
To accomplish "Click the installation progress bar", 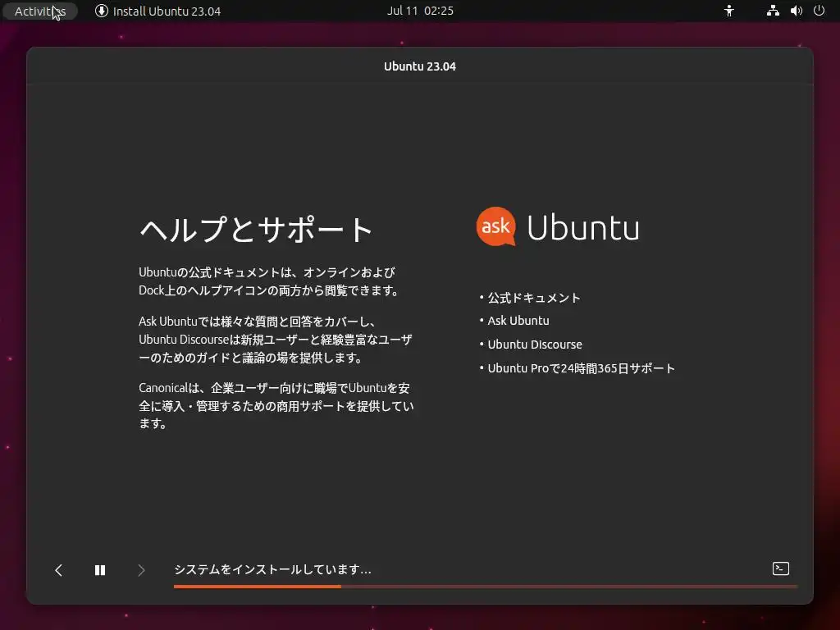I will pyautogui.click(x=486, y=587).
